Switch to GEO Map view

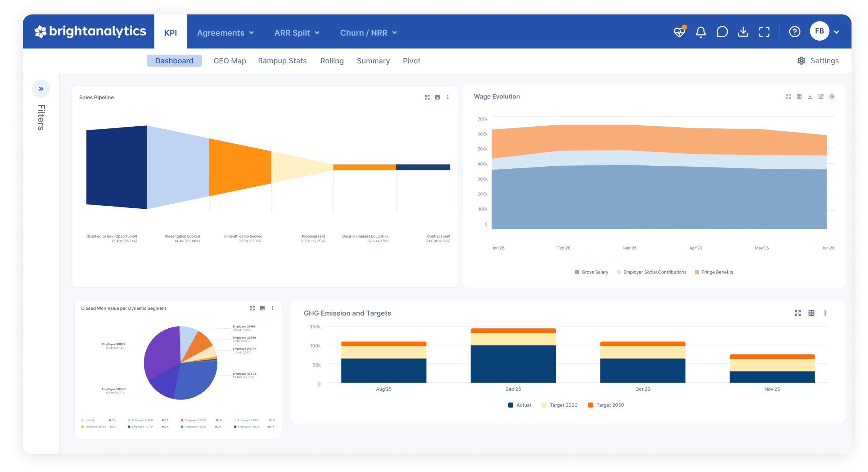pos(230,61)
